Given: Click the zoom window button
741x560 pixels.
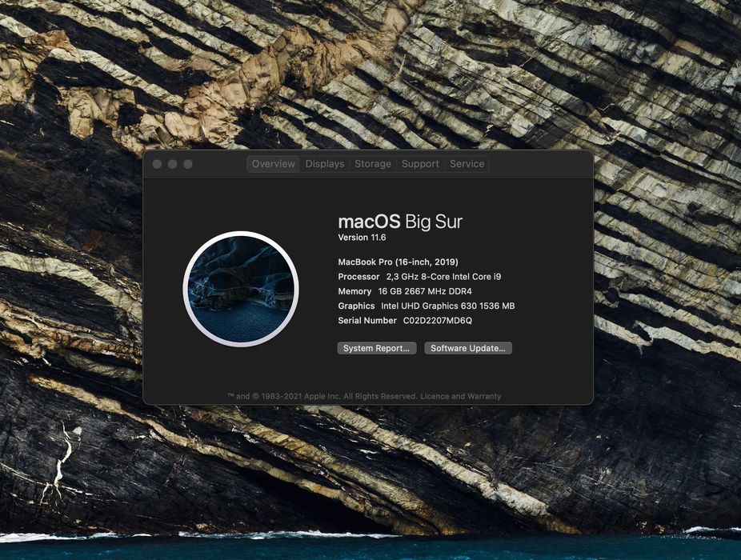Looking at the screenshot, I should point(188,164).
